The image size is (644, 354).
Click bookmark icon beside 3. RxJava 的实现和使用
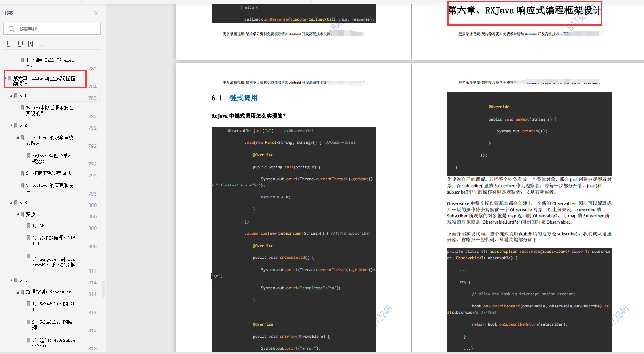[x=22, y=185]
